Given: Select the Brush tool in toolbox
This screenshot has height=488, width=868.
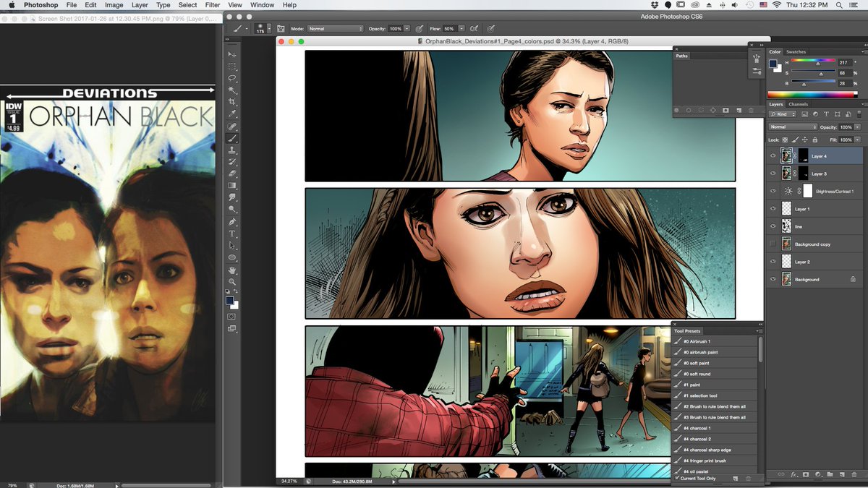Looking at the screenshot, I should 232,138.
